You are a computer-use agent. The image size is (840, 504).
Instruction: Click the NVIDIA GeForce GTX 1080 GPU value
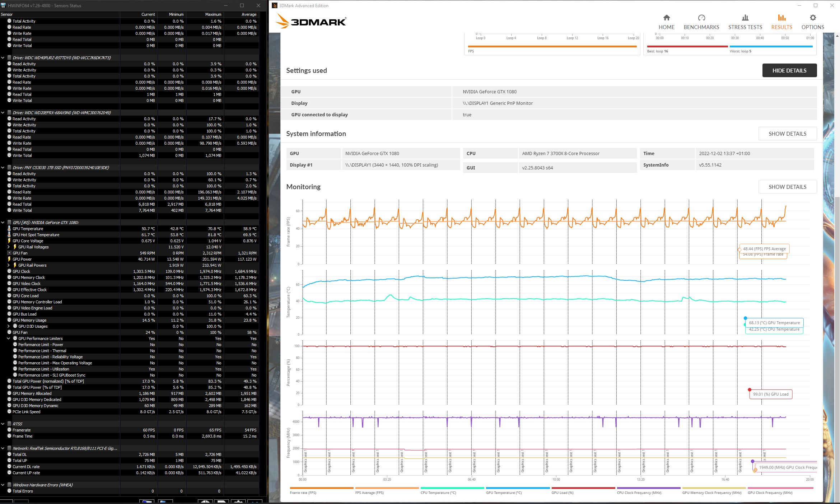(x=372, y=153)
